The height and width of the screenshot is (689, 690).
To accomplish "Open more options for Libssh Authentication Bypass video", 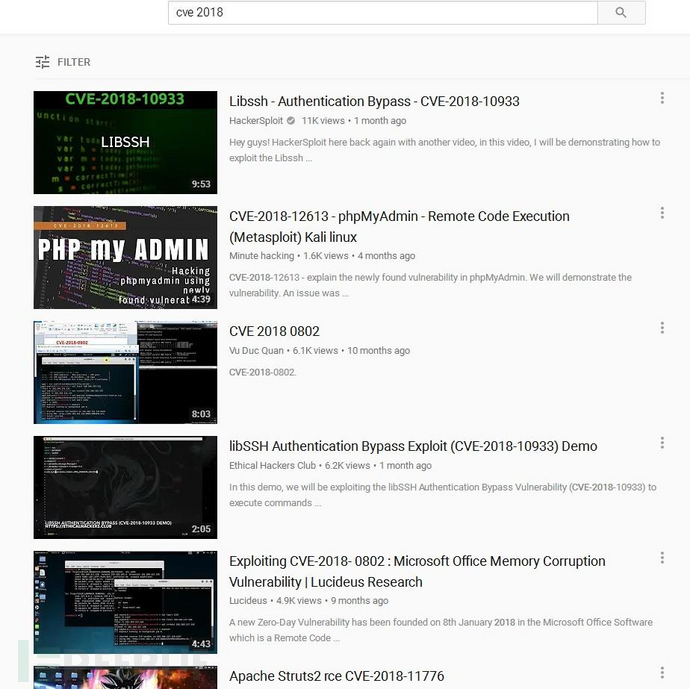I will [x=662, y=98].
